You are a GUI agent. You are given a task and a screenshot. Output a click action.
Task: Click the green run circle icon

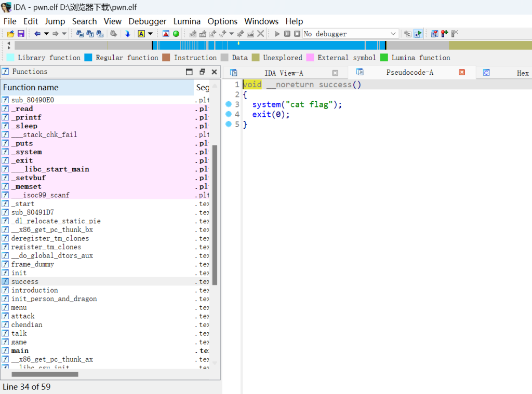pos(176,34)
